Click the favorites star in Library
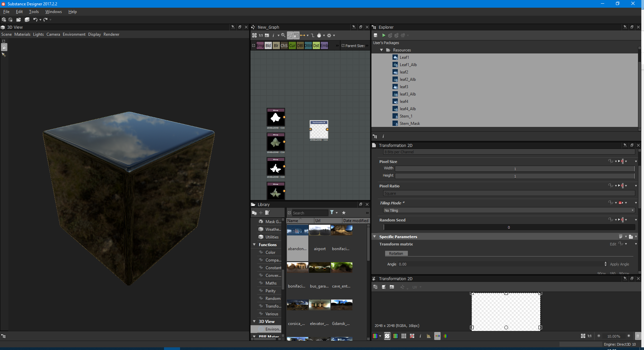The image size is (644, 350). (x=344, y=213)
